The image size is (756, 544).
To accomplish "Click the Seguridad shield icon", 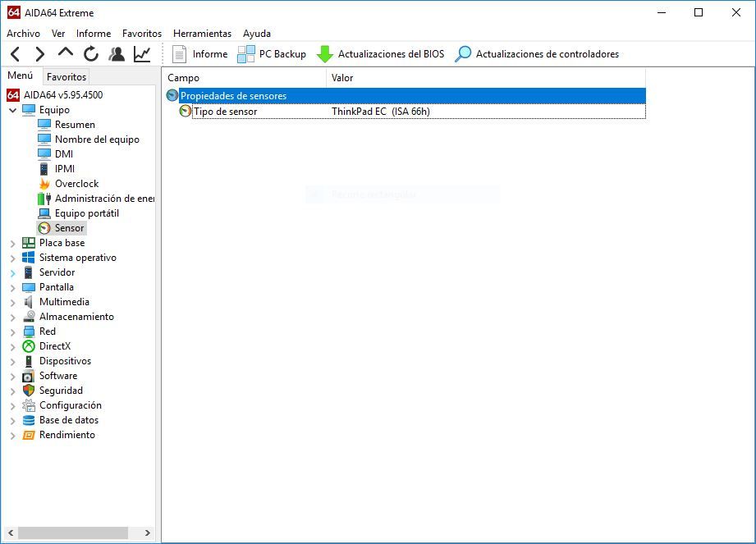I will pos(29,391).
